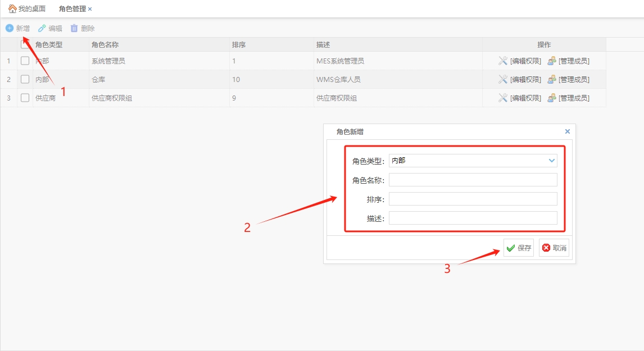Click the 删除 trash icon in toolbar
644x351 pixels.
click(74, 28)
